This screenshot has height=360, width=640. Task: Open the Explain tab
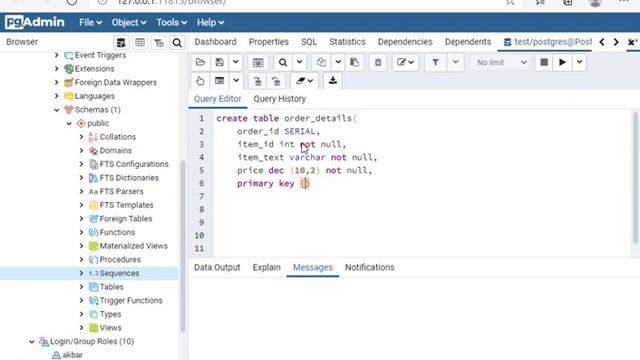click(267, 267)
